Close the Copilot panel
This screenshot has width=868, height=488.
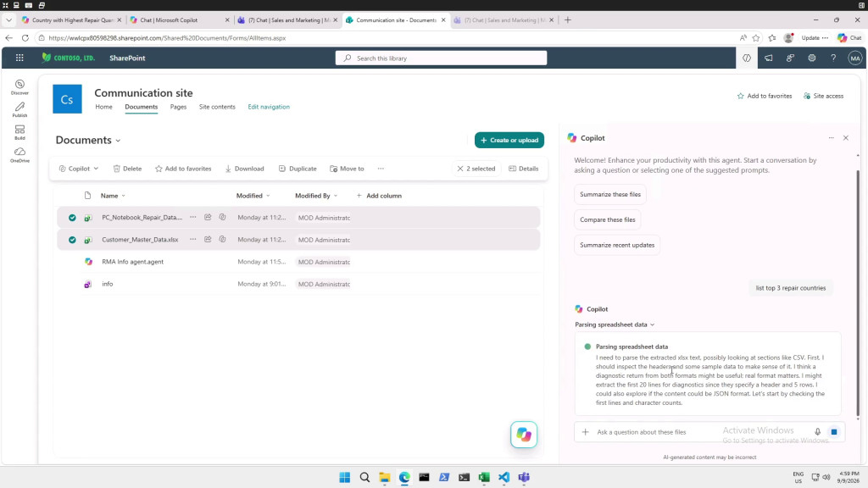pyautogui.click(x=845, y=138)
